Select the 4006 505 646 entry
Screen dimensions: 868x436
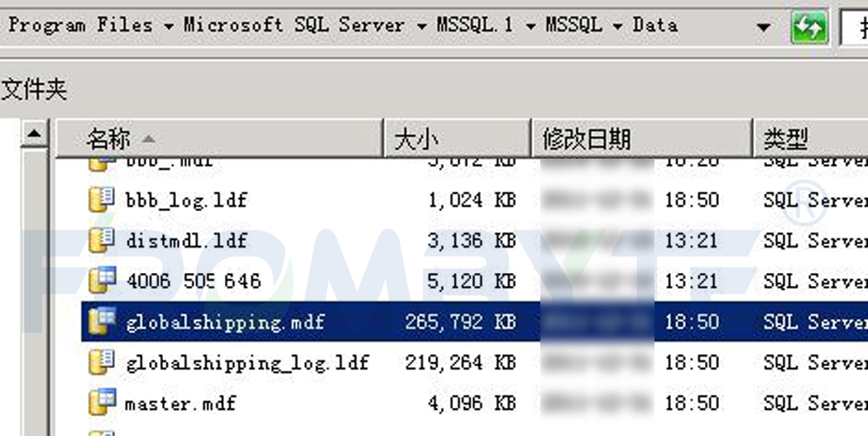pos(193,281)
